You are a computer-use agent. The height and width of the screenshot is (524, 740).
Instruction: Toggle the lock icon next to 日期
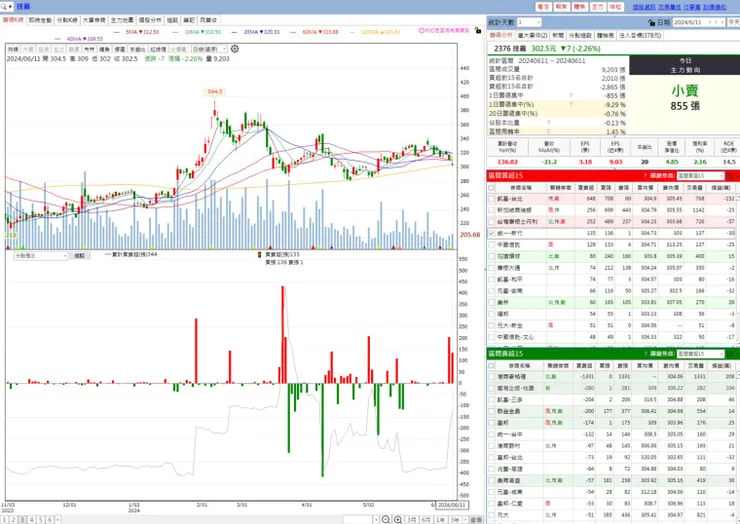(652, 22)
